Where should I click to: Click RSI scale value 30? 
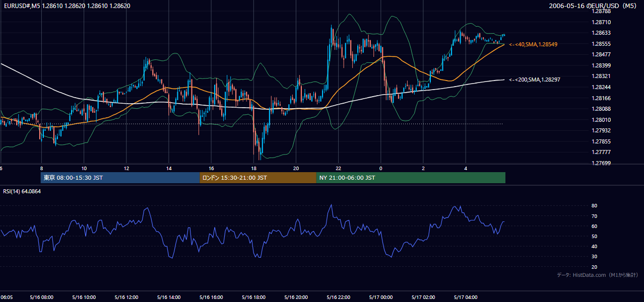click(x=595, y=257)
